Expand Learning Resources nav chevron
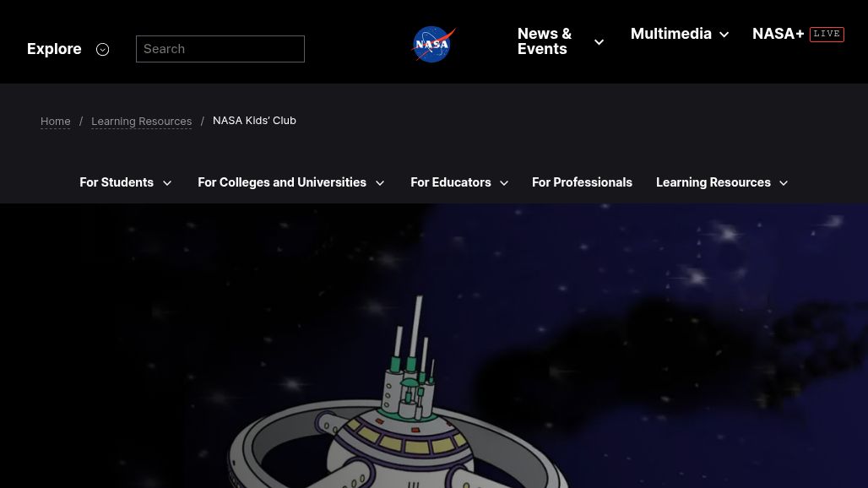This screenshot has width=868, height=488. pos(784,183)
